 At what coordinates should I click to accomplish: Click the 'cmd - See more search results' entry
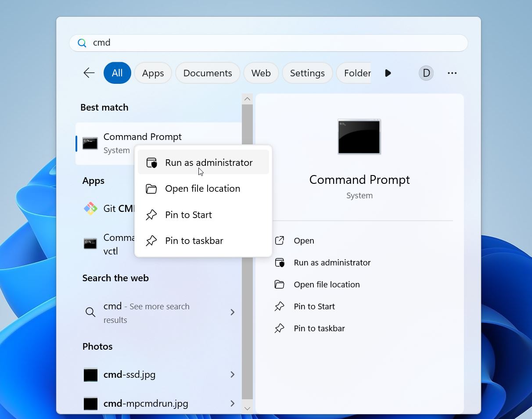pyautogui.click(x=158, y=313)
